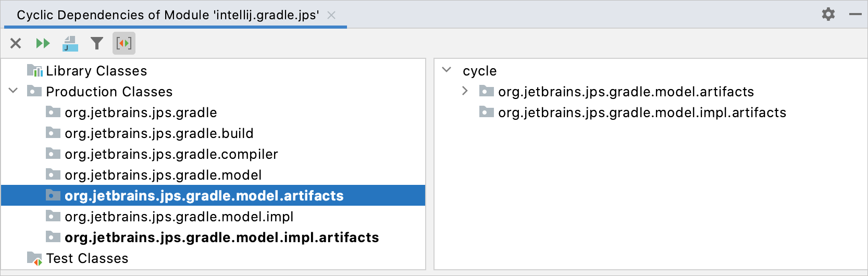The width and height of the screenshot is (868, 276).
Task: Collapse the cycle node
Action: [x=447, y=70]
